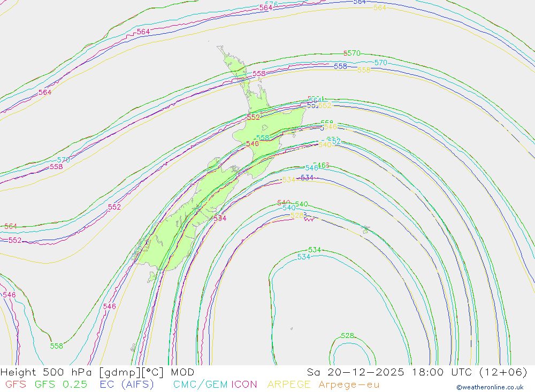Click the yellow 534 contour label
This screenshot has height=392, width=535.
[x=289, y=180]
